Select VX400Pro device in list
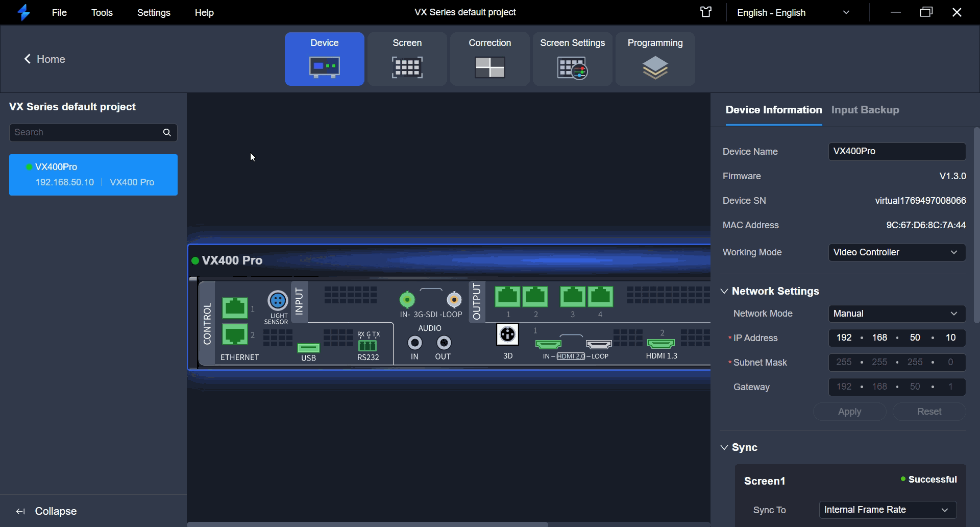980x527 pixels. tap(93, 175)
